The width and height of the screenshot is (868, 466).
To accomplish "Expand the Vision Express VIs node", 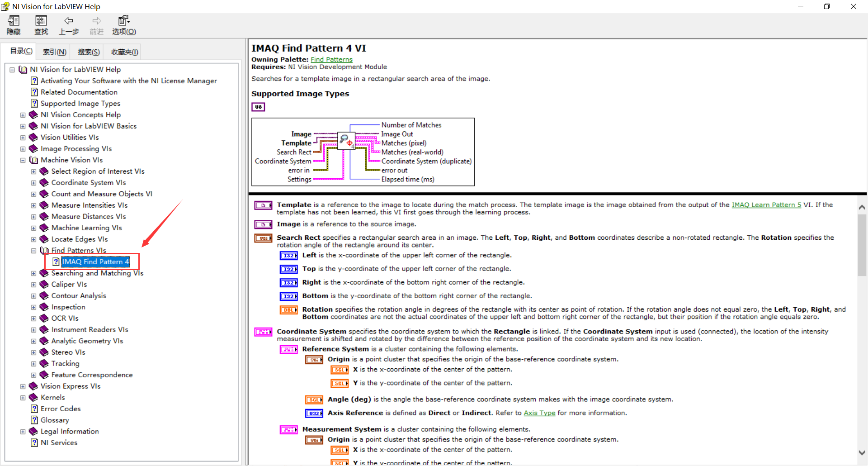I will (x=23, y=386).
